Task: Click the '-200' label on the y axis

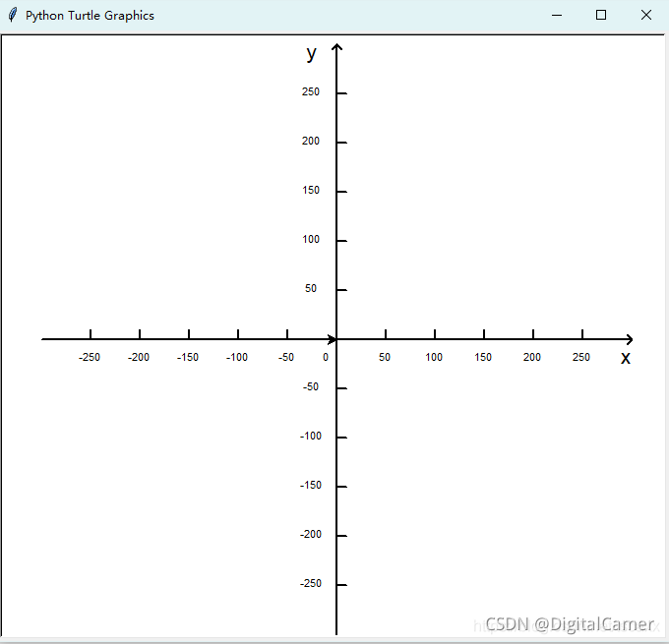Action: coord(311,534)
